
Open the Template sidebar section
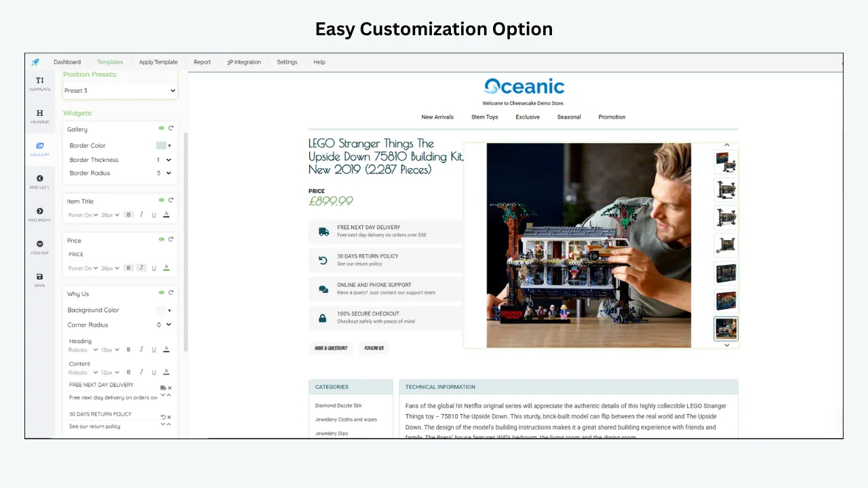39,84
